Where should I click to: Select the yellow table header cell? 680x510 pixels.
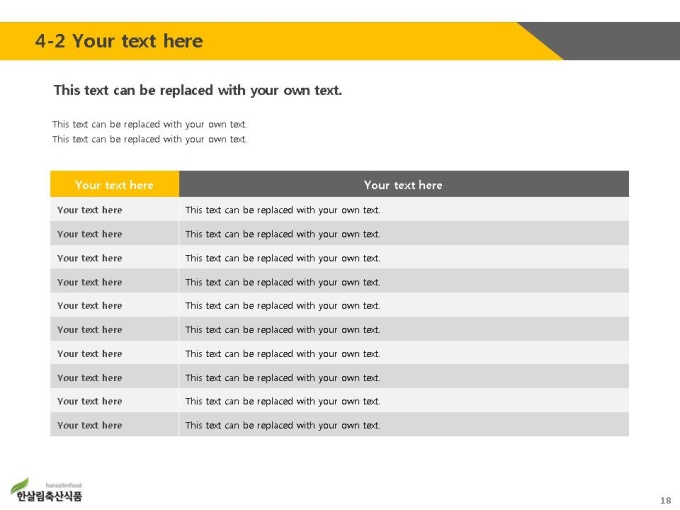coord(114,184)
